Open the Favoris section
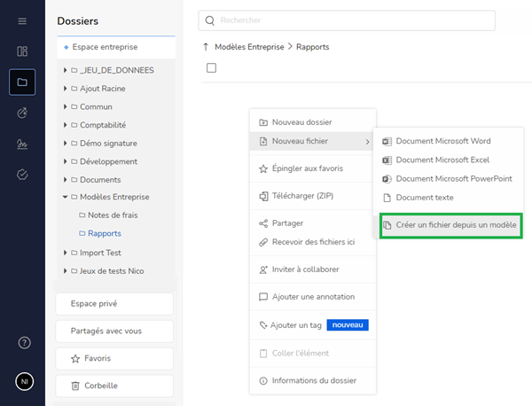This screenshot has width=532, height=406. pos(114,358)
